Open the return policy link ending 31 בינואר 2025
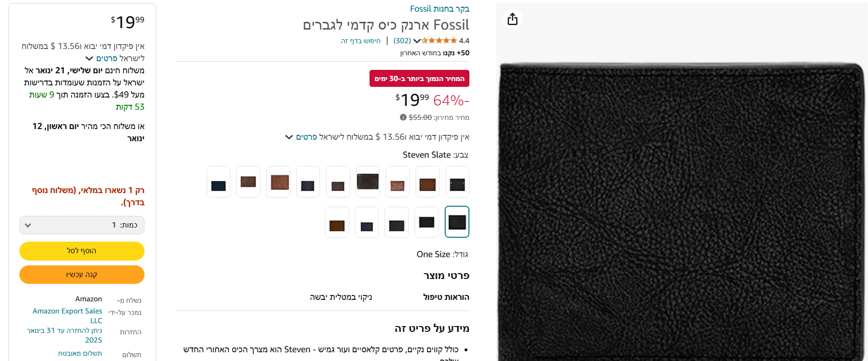 coord(64,335)
